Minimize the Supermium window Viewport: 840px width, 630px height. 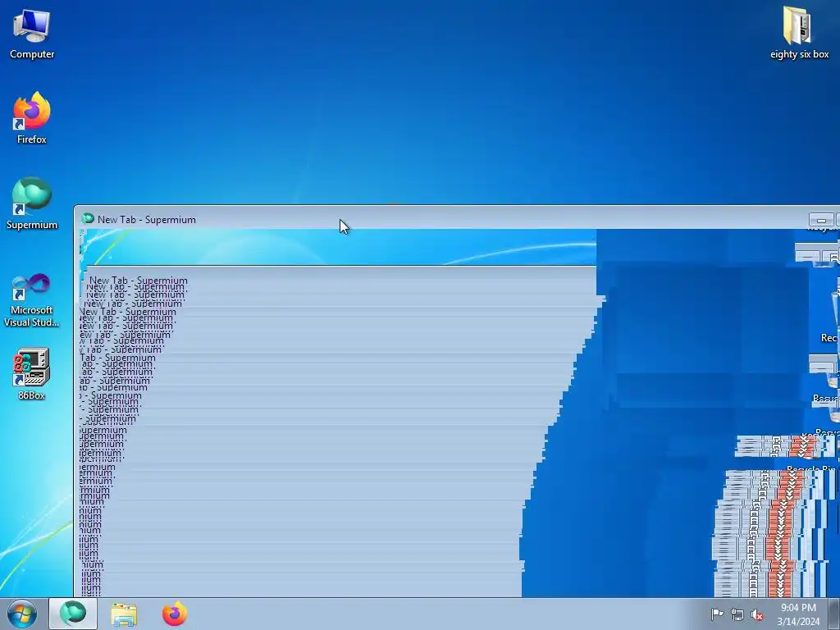(x=821, y=220)
